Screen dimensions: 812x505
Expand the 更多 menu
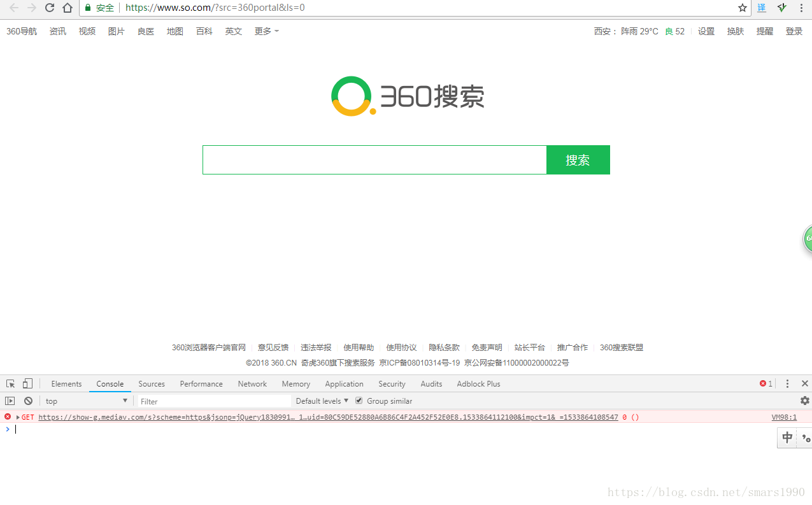click(267, 31)
